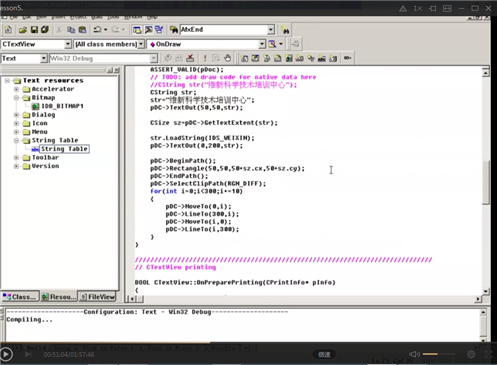Click the 1× speed indicator in title bar

click(418, 8)
